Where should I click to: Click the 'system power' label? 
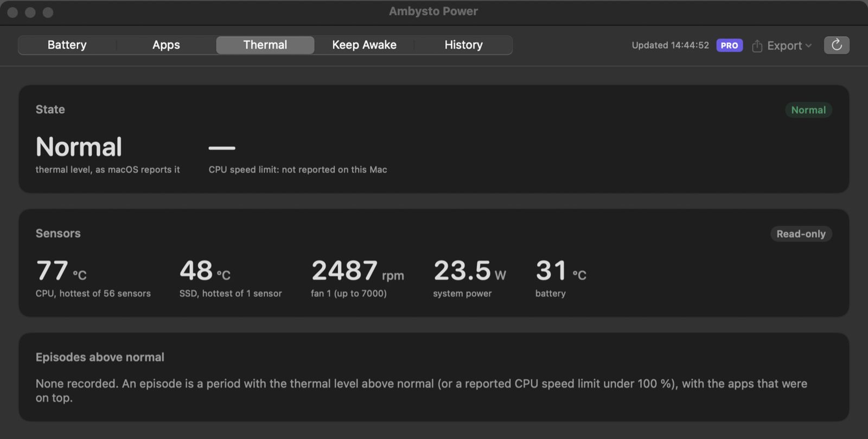tap(462, 294)
